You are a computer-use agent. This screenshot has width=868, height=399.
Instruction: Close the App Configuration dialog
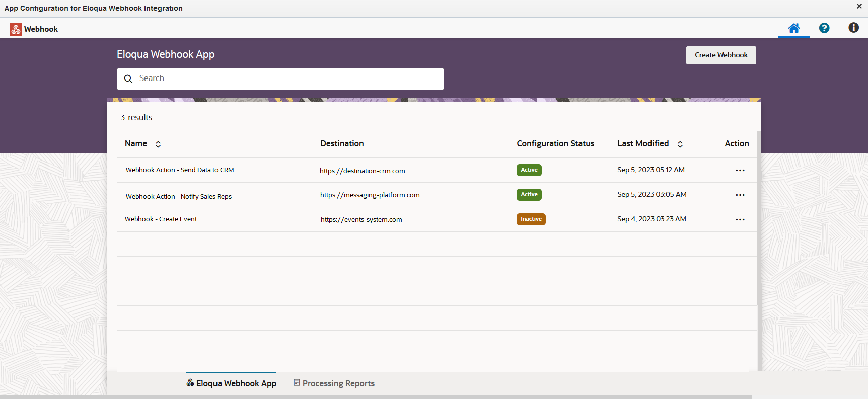(859, 6)
